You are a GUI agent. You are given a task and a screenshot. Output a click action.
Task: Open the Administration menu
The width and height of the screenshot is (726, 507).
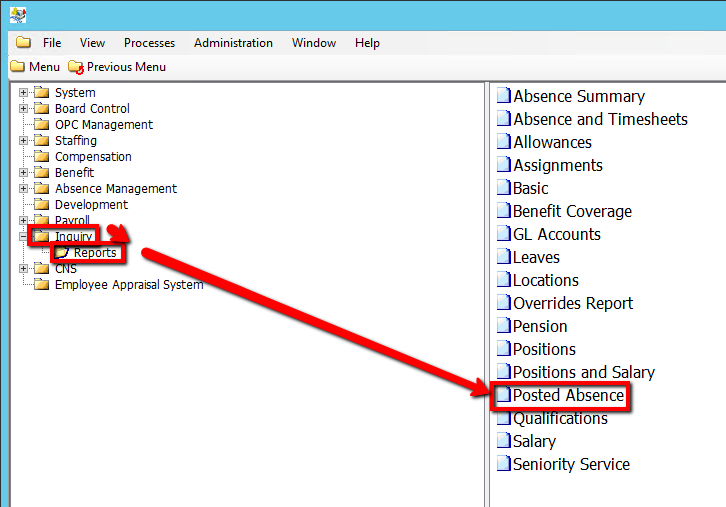click(x=233, y=43)
